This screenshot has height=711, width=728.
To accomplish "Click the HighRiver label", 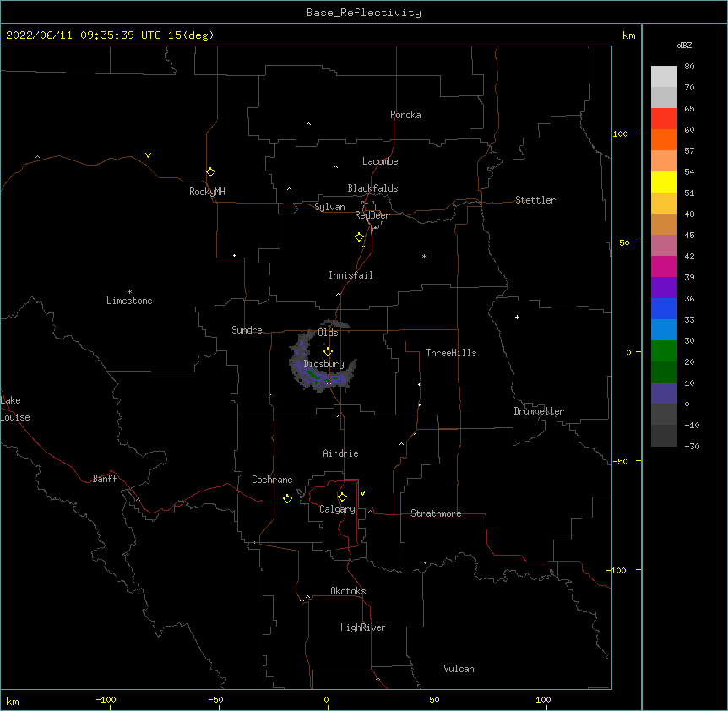I will click(x=363, y=627).
